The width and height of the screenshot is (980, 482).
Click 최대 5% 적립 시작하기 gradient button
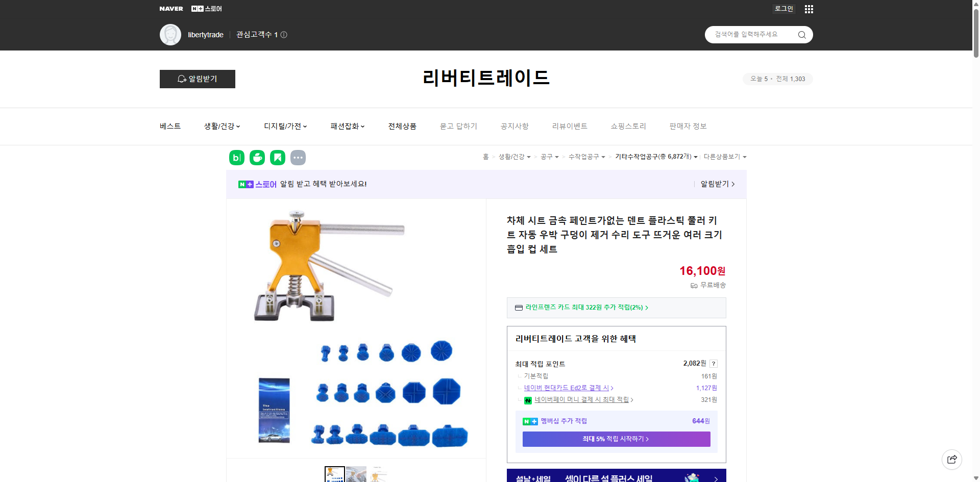(x=616, y=439)
